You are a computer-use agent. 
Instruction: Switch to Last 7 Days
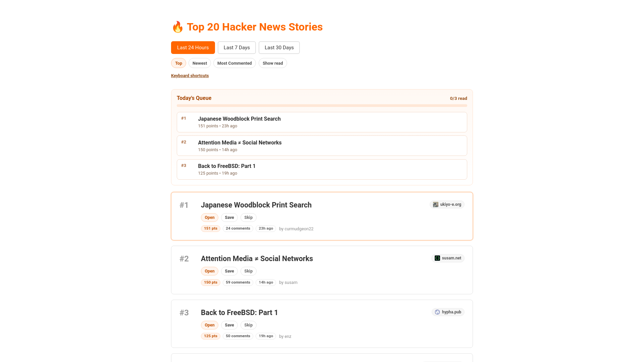click(x=237, y=48)
